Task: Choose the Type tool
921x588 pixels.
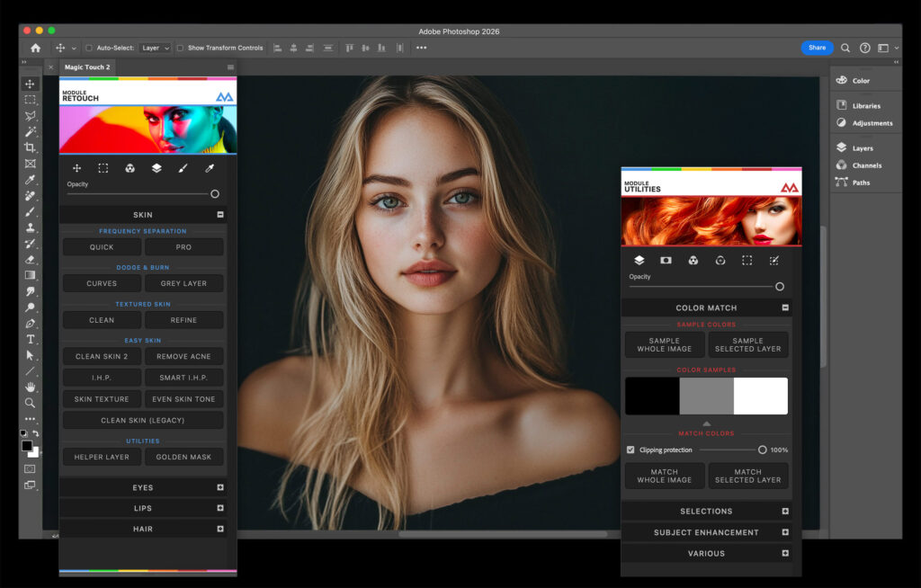Action: pyautogui.click(x=30, y=339)
